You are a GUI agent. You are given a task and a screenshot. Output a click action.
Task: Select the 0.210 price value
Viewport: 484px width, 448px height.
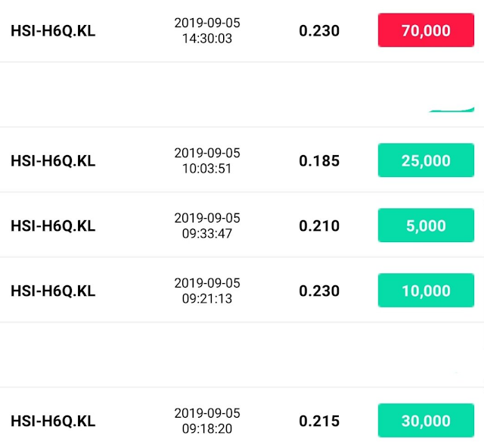pyautogui.click(x=319, y=226)
